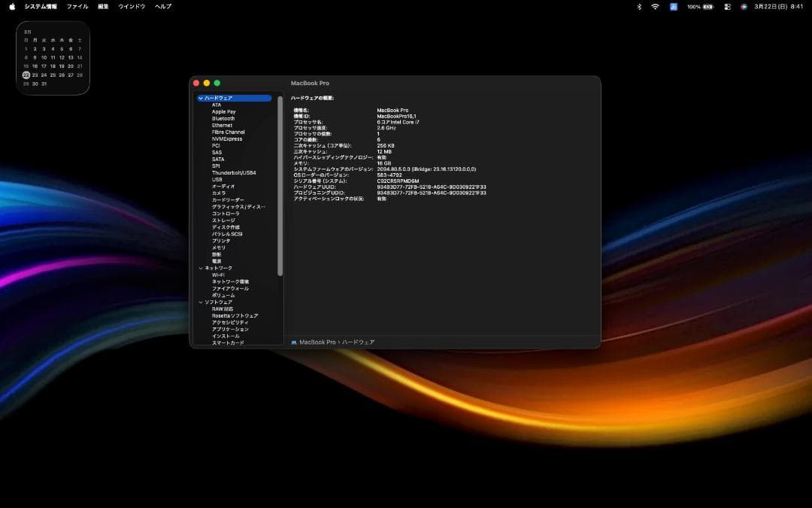The width and height of the screenshot is (812, 508).
Task: Collapse the ソフトウェア section chevron
Action: [x=201, y=303]
